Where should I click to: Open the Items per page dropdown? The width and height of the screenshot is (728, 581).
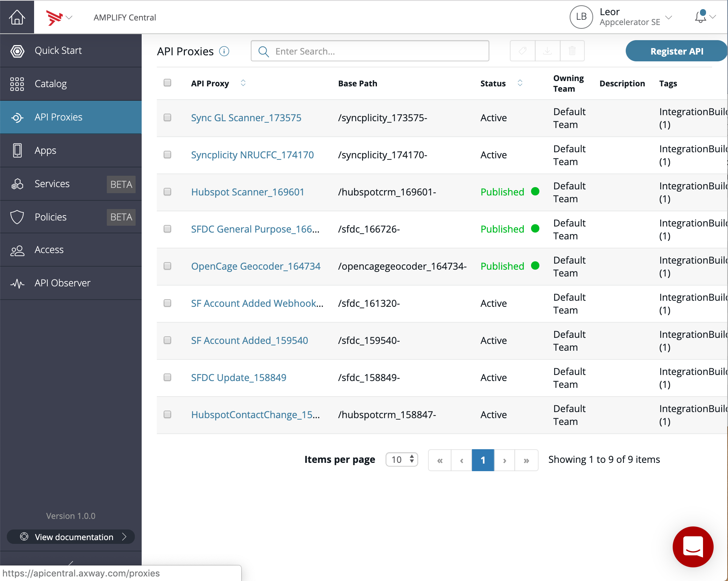[x=401, y=459]
